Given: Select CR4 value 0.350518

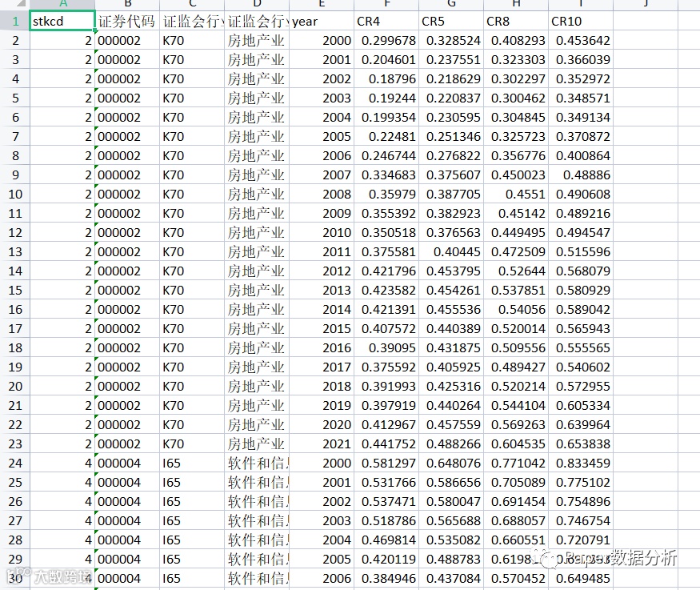Looking at the screenshot, I should [x=386, y=232].
